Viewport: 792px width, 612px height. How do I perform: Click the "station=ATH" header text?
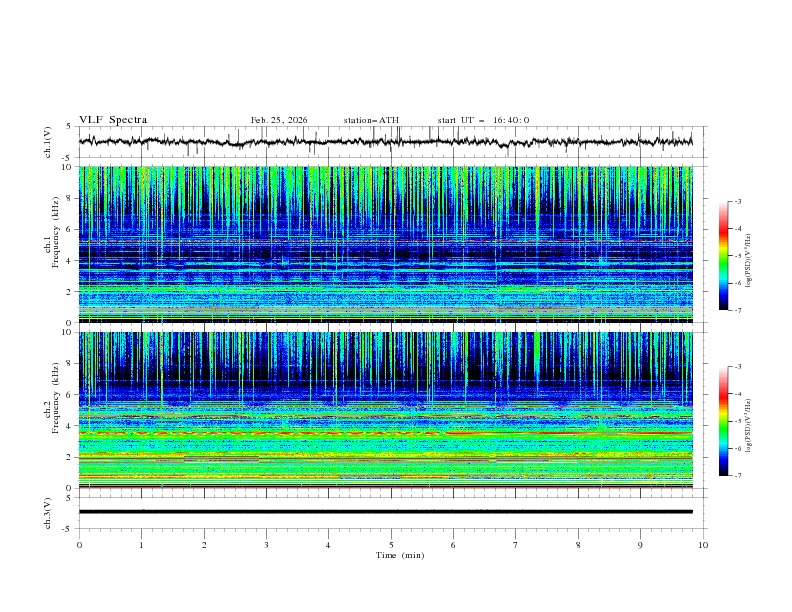(371, 120)
